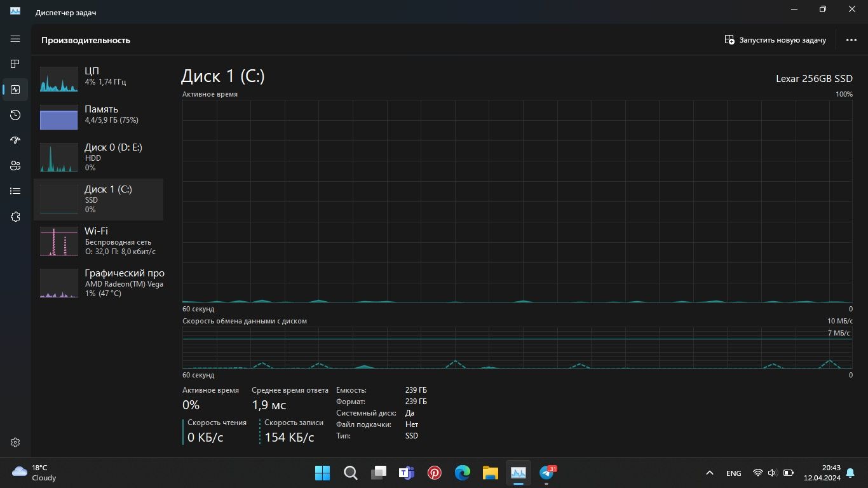Click 'Запустить новую задачу' button
This screenshot has height=488, width=868.
pyautogui.click(x=775, y=40)
